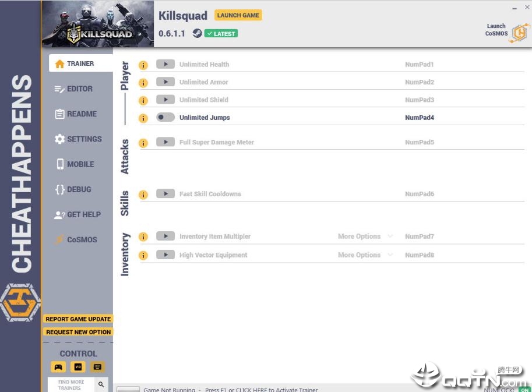Image resolution: width=532 pixels, height=392 pixels.
Task: Expand More Options for High Vector Equipment
Action: 365,255
